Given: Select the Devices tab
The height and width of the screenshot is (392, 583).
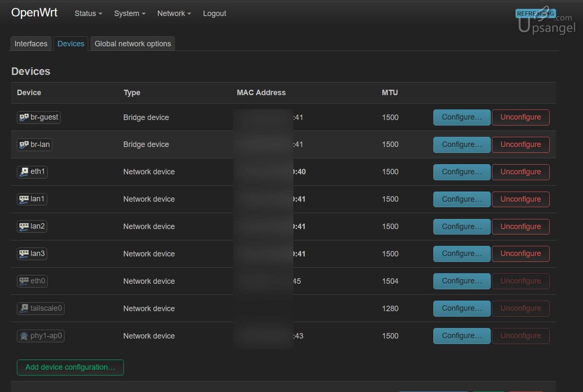Looking at the screenshot, I should coord(71,44).
